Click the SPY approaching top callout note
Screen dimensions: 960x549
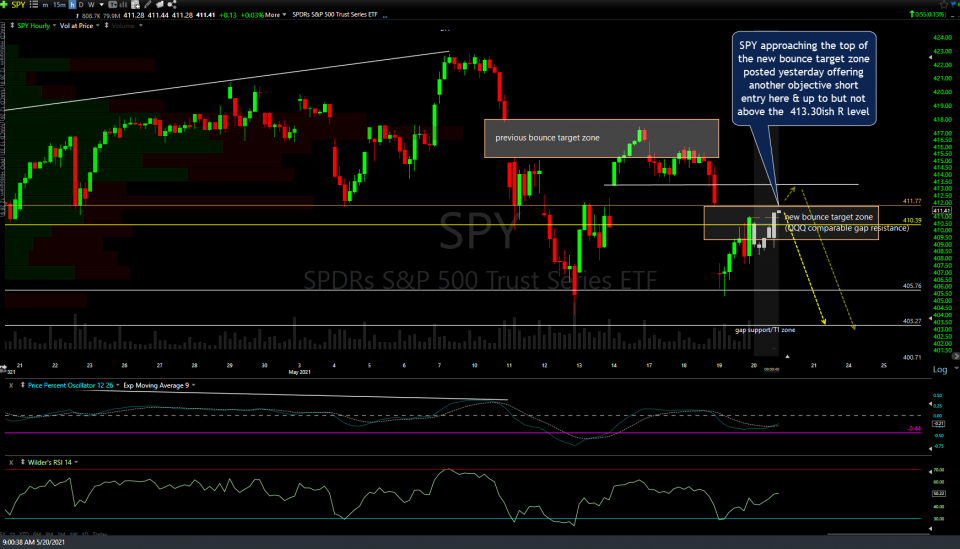(x=803, y=78)
